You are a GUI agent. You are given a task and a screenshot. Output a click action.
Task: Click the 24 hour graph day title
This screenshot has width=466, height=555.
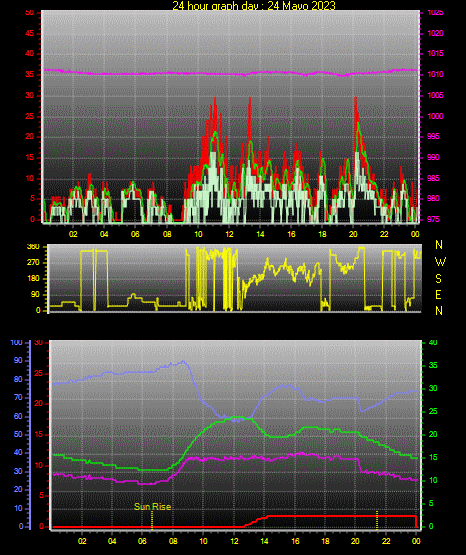click(254, 5)
